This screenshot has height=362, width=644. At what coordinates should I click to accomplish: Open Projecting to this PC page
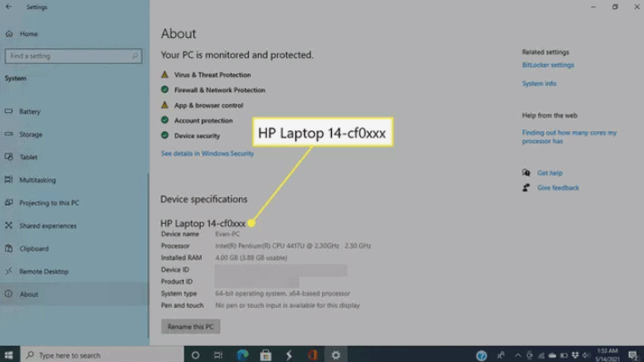coord(49,203)
